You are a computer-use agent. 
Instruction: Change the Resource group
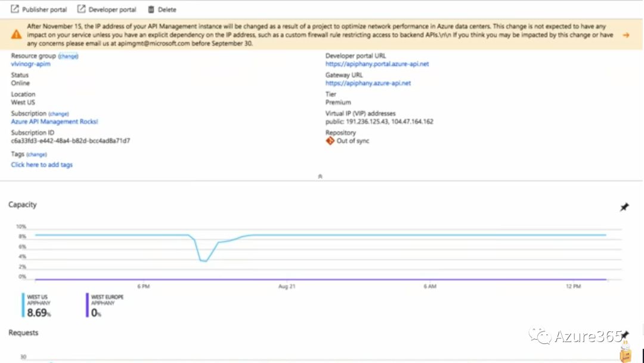click(x=68, y=56)
